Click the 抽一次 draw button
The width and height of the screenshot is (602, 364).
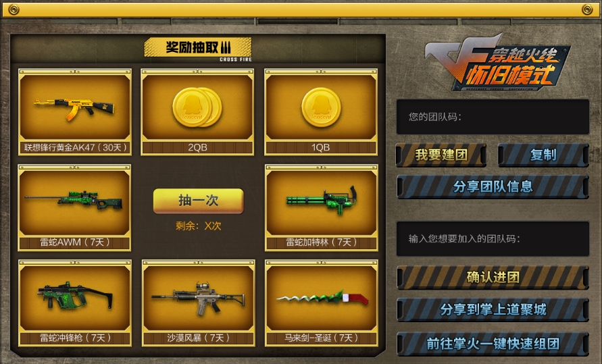[198, 201]
